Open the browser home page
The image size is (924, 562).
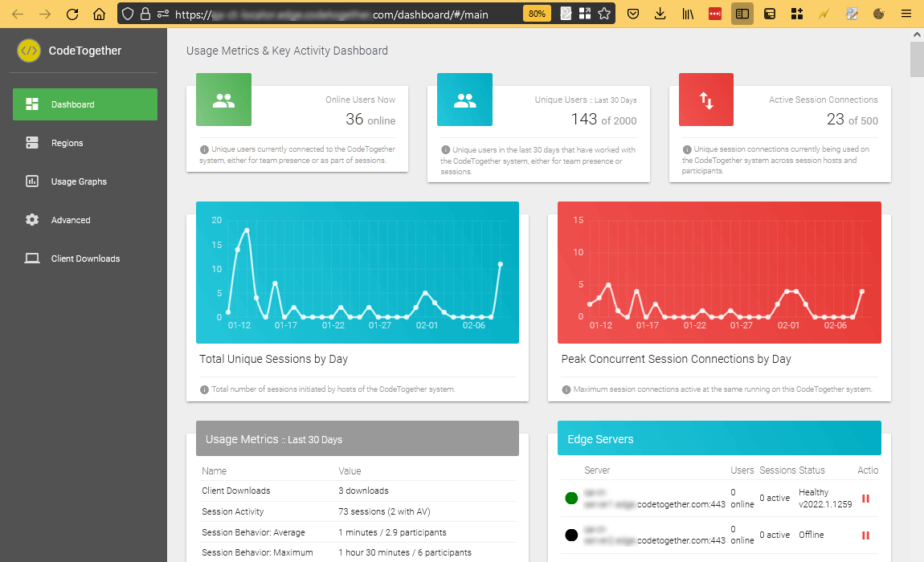[x=99, y=14]
